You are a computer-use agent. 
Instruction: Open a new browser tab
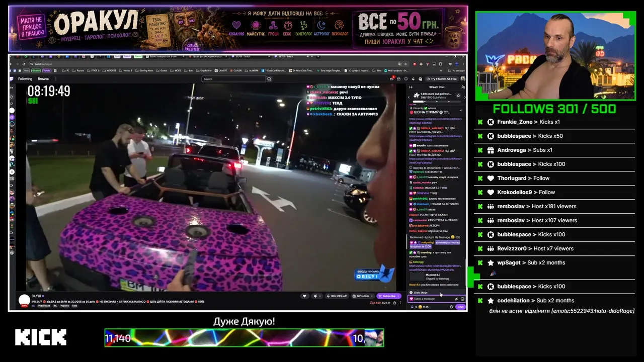[x=317, y=56]
